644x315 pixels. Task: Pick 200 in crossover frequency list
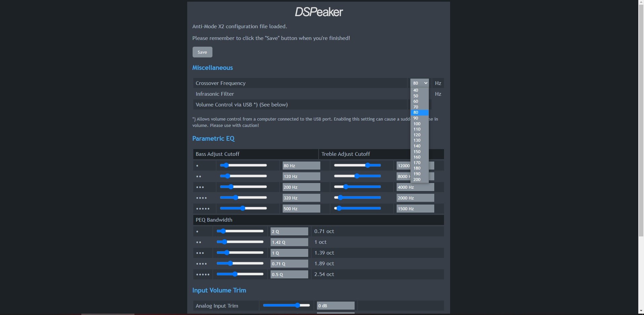(x=419, y=180)
